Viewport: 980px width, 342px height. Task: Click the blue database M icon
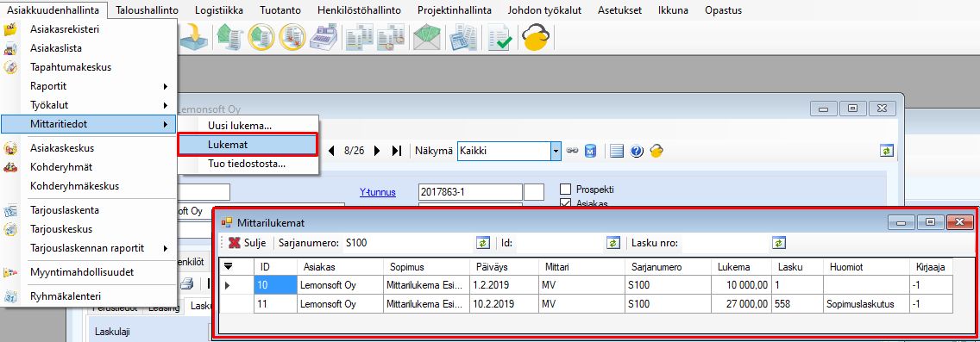pos(590,151)
